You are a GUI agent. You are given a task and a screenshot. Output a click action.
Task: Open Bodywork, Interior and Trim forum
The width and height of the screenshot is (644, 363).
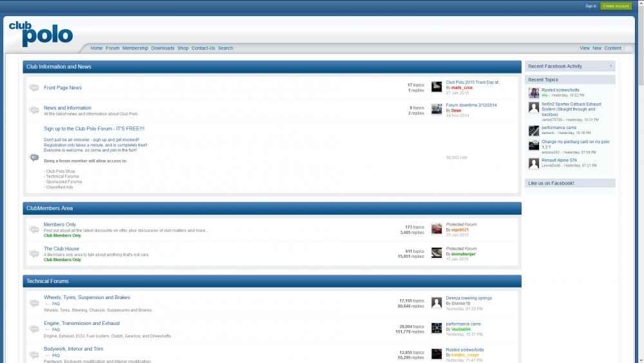[73, 349]
